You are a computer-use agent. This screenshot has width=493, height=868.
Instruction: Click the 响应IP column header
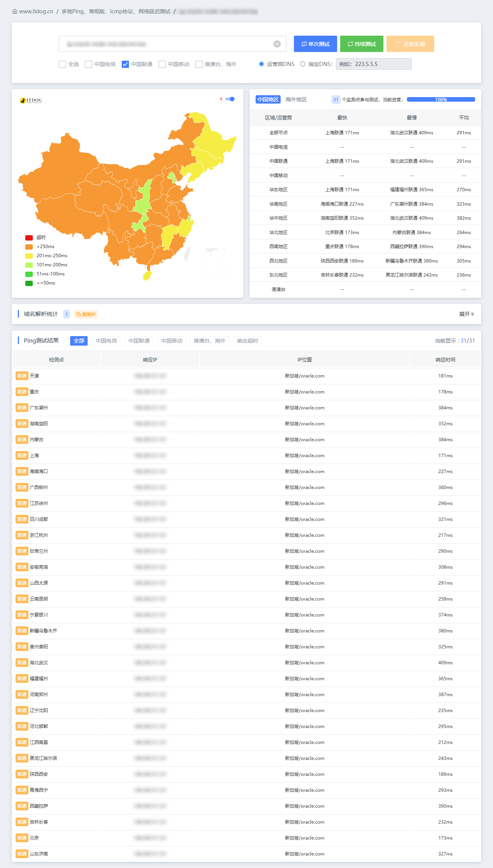click(150, 360)
